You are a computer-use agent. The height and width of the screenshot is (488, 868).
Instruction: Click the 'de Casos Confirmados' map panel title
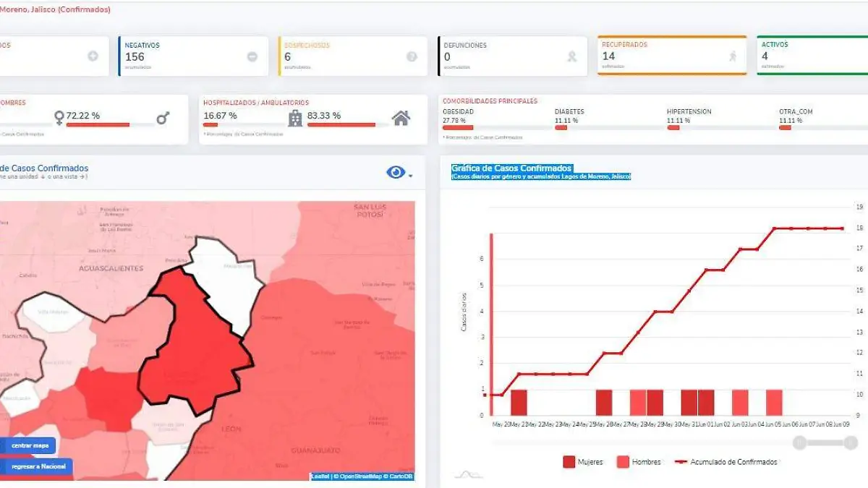(44, 168)
